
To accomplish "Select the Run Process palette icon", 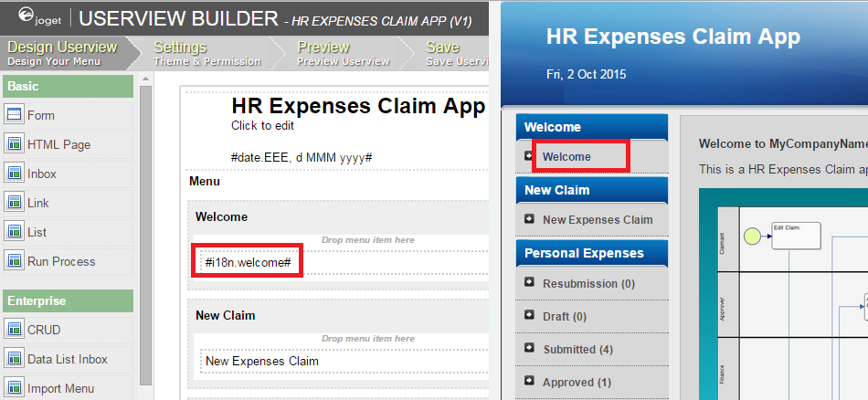I will pyautogui.click(x=14, y=261).
